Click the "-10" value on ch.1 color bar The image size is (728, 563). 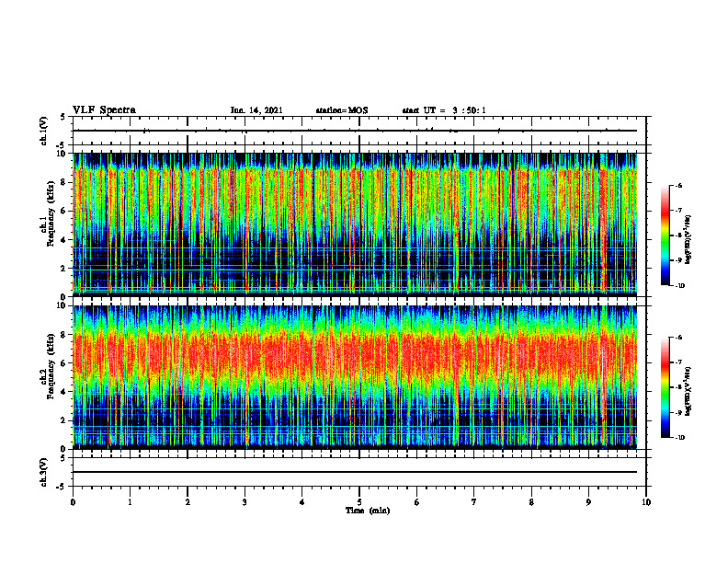(x=680, y=286)
